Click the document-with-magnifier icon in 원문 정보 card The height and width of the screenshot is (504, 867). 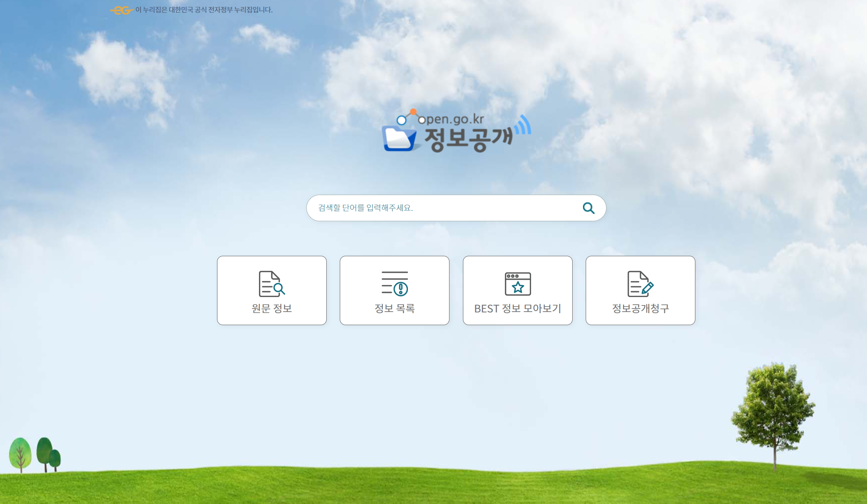[x=272, y=284]
